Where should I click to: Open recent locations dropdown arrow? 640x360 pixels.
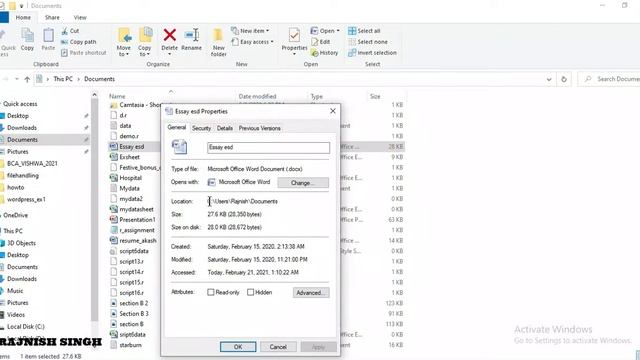pyautogui.click(x=17, y=79)
